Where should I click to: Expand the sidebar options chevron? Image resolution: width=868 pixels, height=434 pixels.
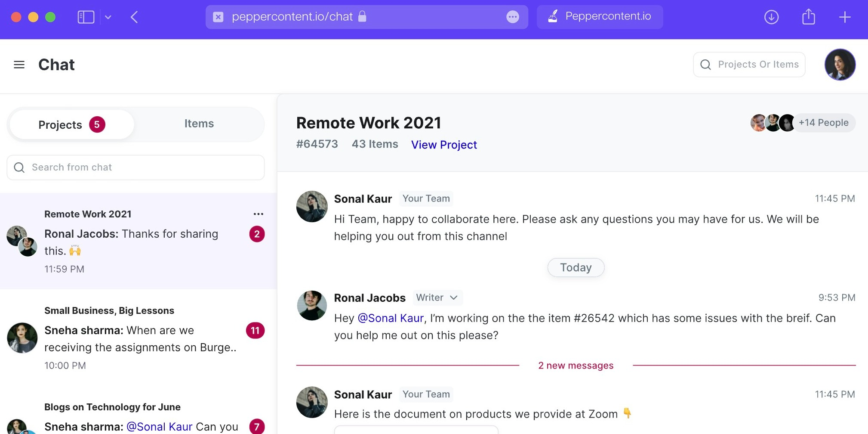[x=108, y=17]
